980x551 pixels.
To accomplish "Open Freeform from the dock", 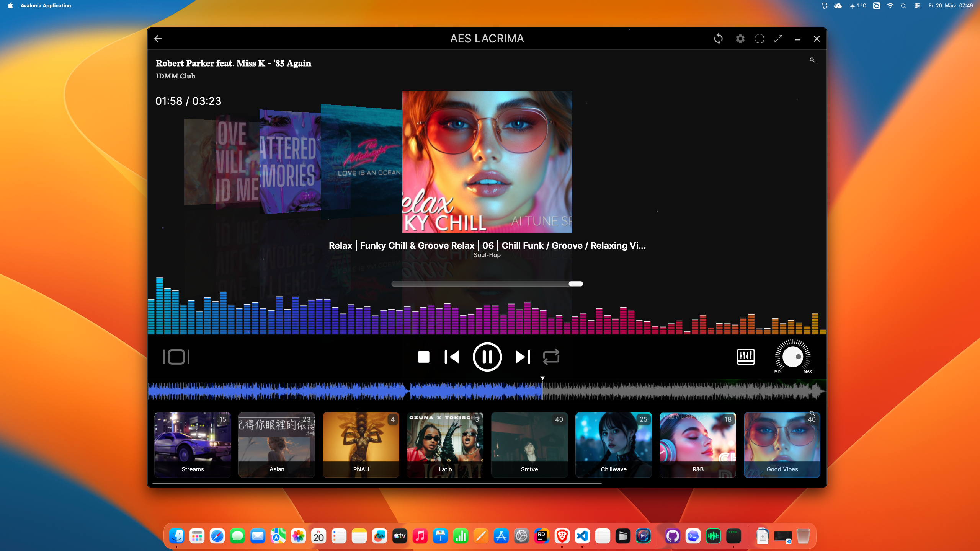I will coord(379,536).
